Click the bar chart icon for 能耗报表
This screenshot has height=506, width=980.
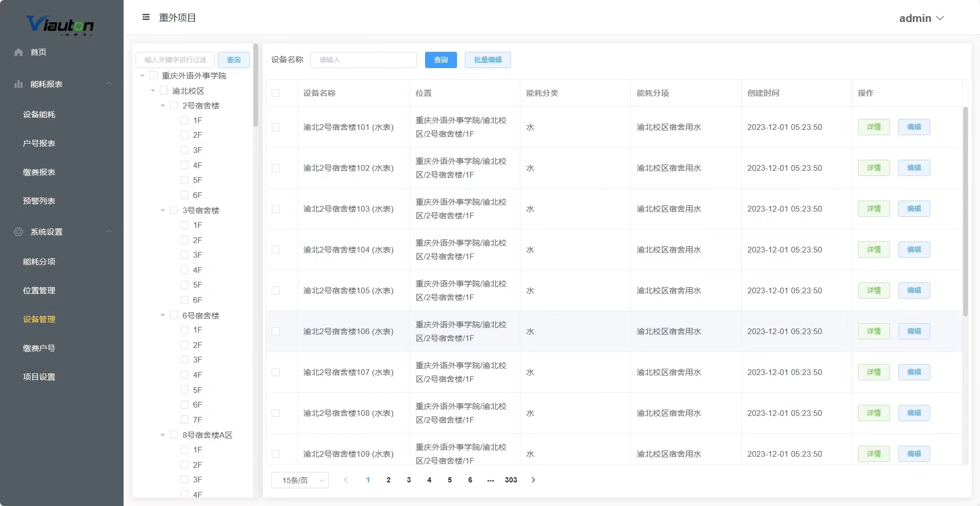click(x=19, y=84)
